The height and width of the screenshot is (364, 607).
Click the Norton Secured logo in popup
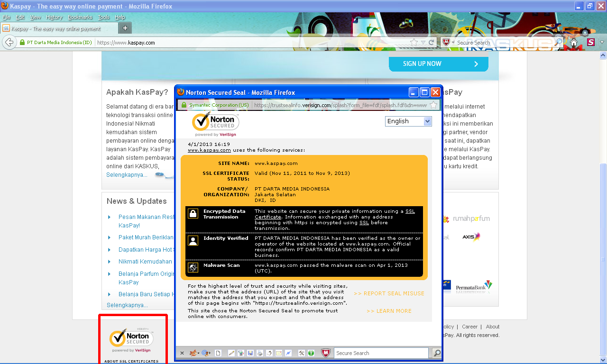click(216, 124)
